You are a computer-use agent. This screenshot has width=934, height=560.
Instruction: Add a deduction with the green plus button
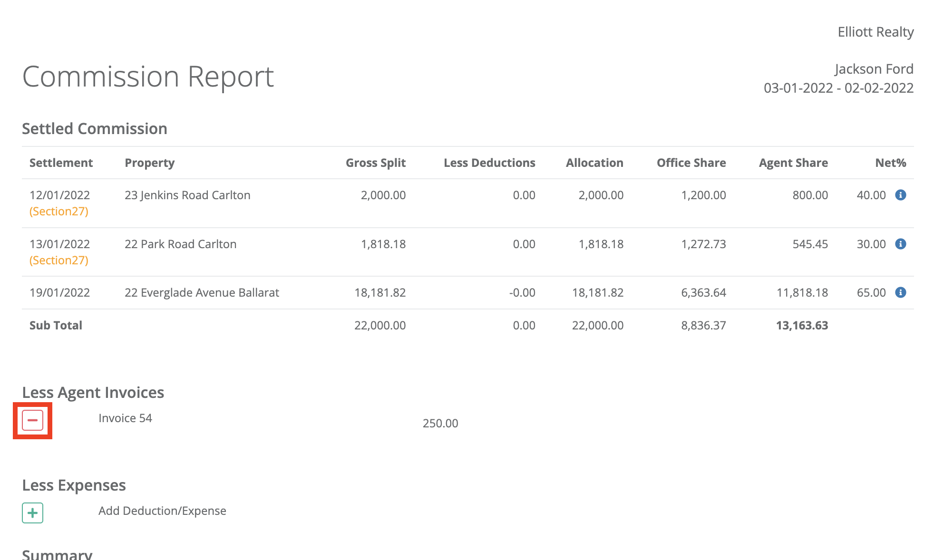[32, 513]
